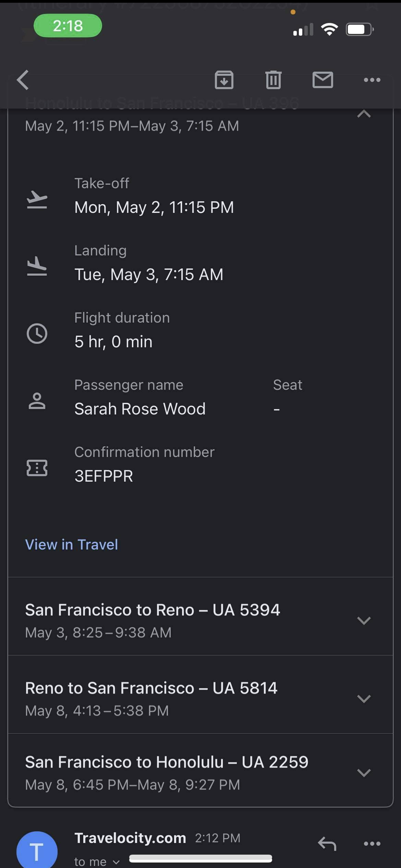Tap the confirmation ticket icon
The height and width of the screenshot is (868, 401).
click(37, 468)
